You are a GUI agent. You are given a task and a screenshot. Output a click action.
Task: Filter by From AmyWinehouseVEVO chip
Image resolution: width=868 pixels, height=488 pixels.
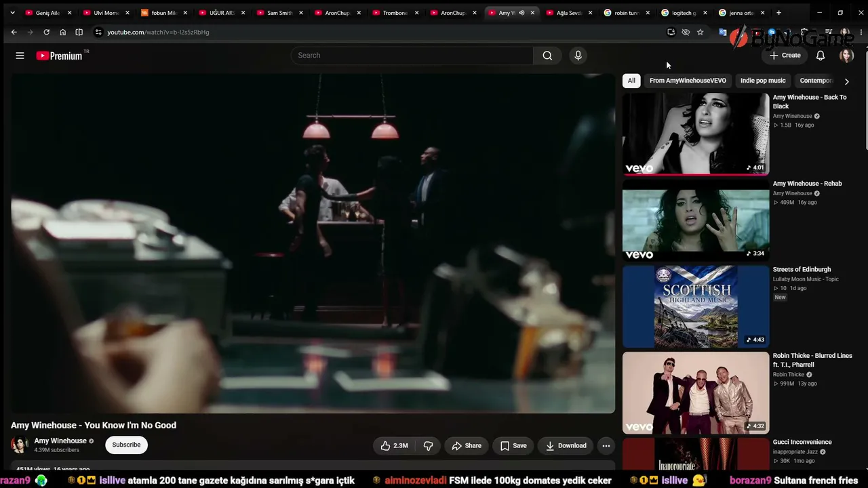coord(688,81)
